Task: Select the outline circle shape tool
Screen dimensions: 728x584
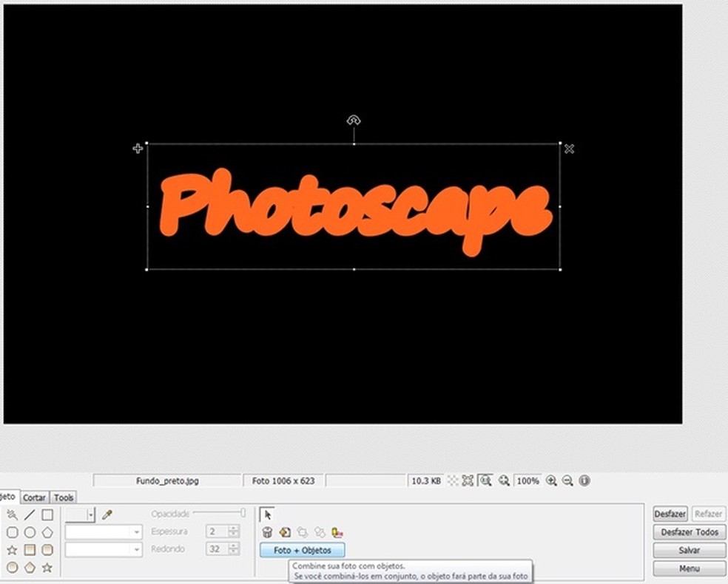Action: coord(30,532)
